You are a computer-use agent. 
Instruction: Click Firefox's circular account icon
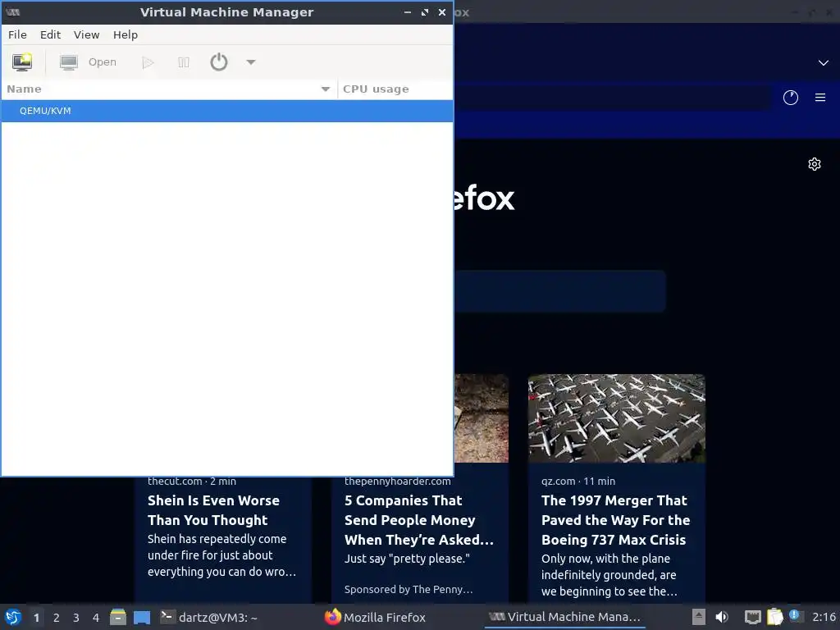[791, 98]
